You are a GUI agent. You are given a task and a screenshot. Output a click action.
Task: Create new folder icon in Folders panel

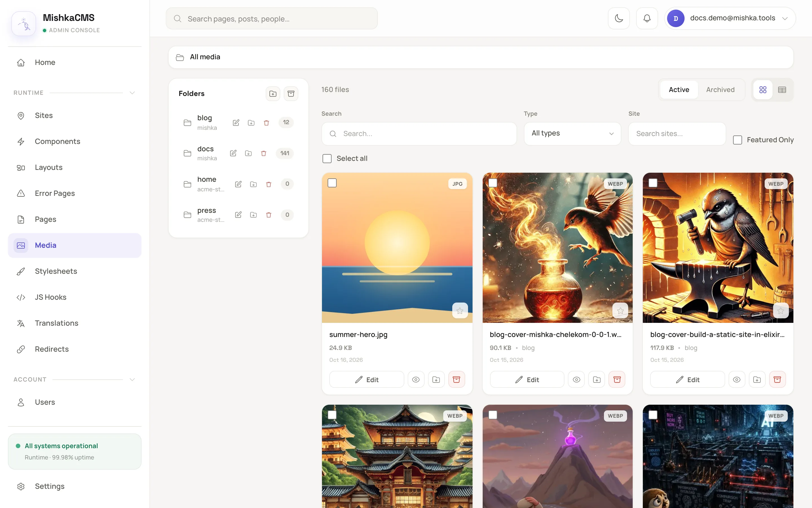click(273, 94)
